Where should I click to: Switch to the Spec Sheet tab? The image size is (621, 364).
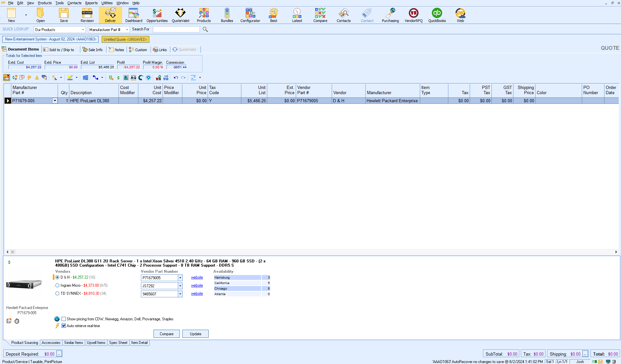pos(118,343)
